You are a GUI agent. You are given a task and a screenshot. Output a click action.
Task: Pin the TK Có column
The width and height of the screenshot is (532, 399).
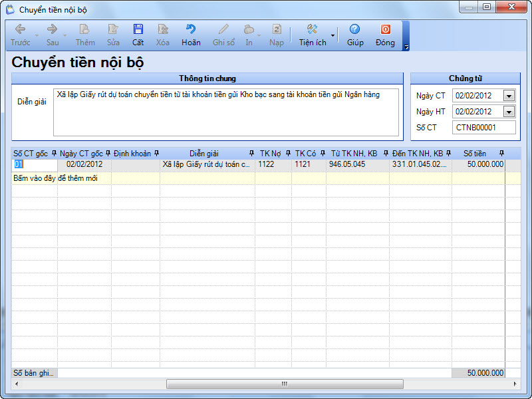(323, 154)
